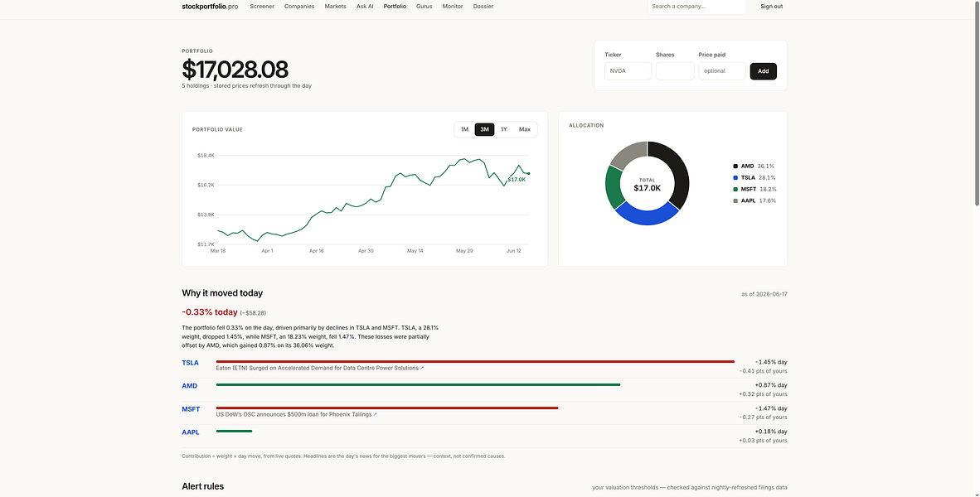Open the Markets nav item

coord(335,7)
